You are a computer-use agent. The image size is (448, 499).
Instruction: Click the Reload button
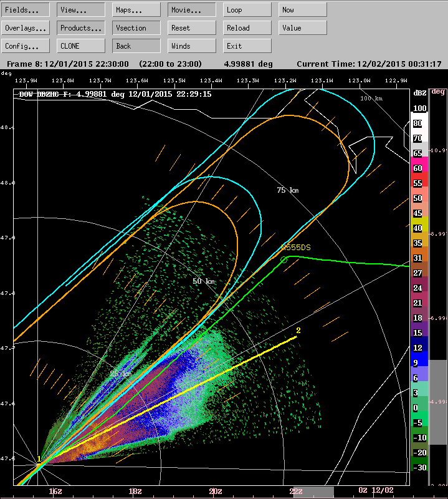[247, 28]
